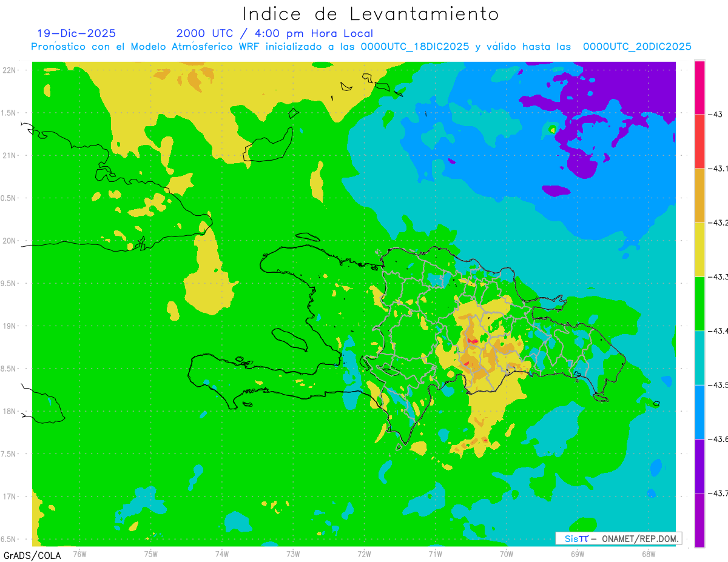Choose the yellow legend segment above -43.3
This screenshot has width=728, height=562.
click(699, 249)
